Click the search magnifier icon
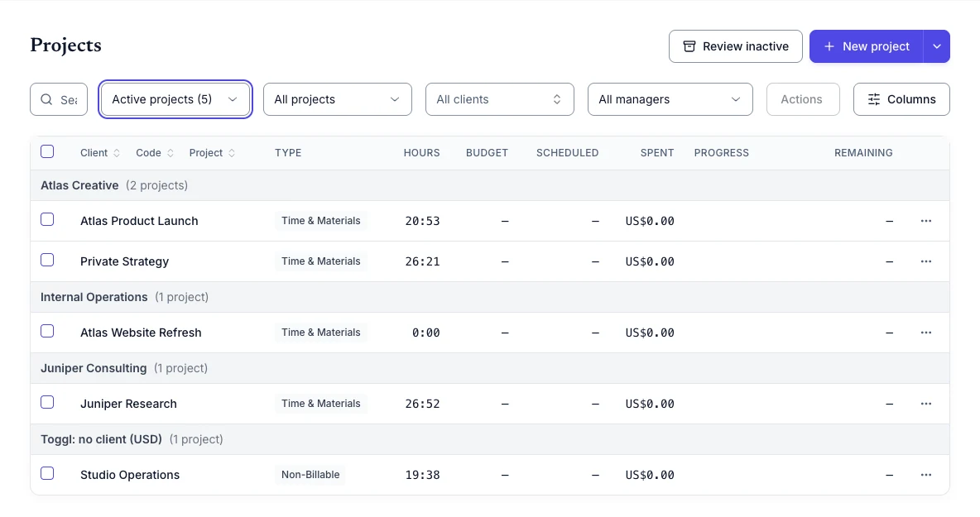980x517 pixels. point(46,99)
